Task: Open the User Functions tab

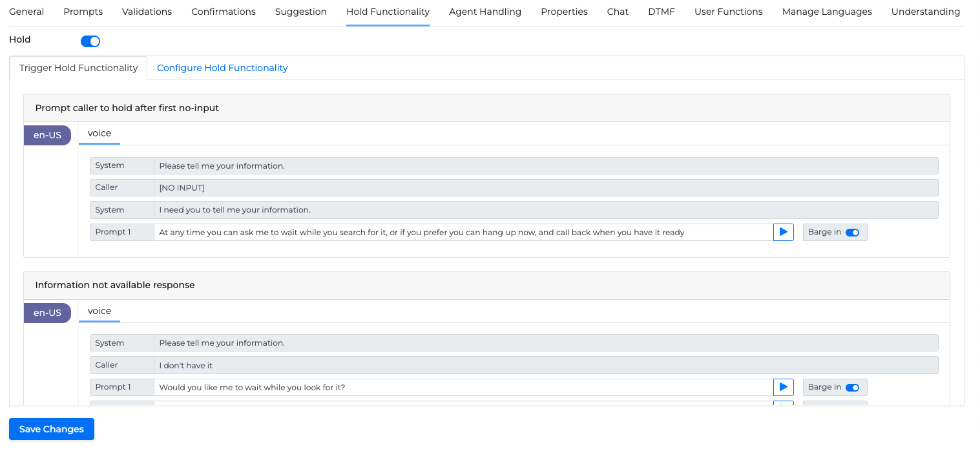Action: tap(728, 12)
